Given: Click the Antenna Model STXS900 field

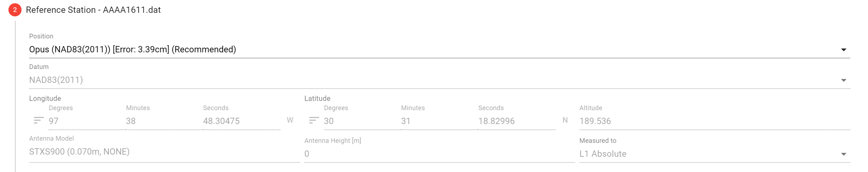Looking at the screenshot, I should tap(164, 152).
